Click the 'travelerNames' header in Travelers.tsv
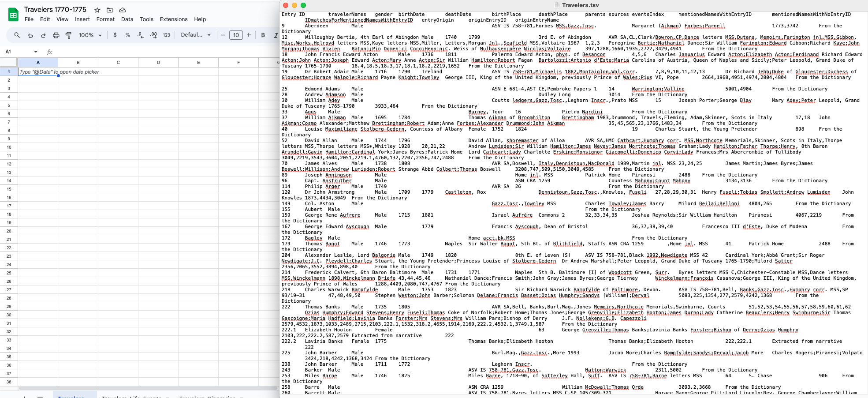This screenshot has height=398, width=868. point(347,14)
